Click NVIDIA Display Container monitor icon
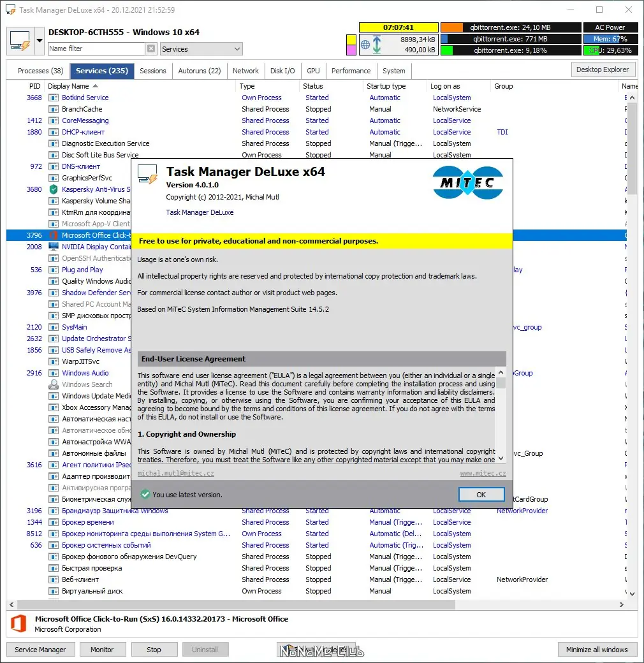Viewport: 644px width, 663px height. [x=54, y=247]
